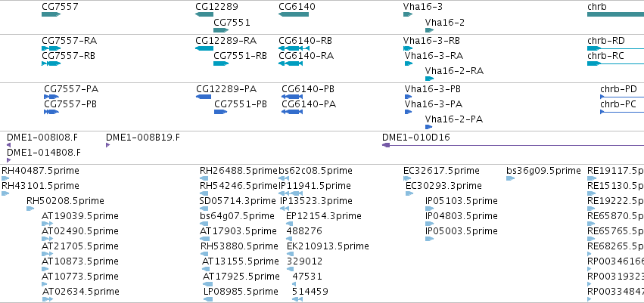
Task: Select the DME1-008B19.F purple marker
Action: coord(108,145)
